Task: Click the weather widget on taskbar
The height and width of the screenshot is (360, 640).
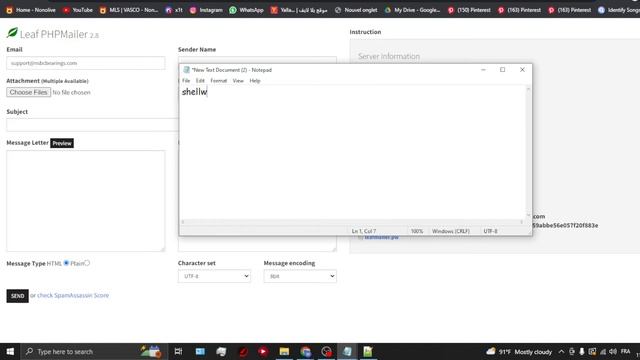Action: tap(519, 351)
